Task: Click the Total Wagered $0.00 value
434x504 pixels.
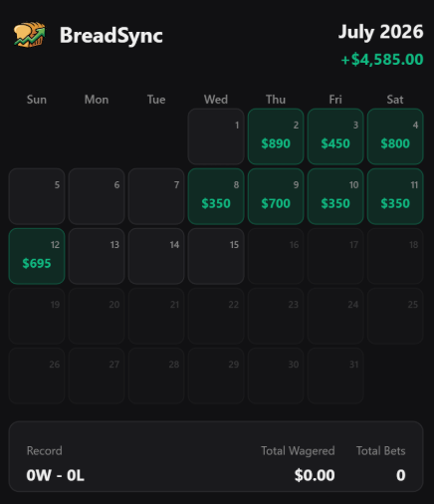Action: coord(315,475)
